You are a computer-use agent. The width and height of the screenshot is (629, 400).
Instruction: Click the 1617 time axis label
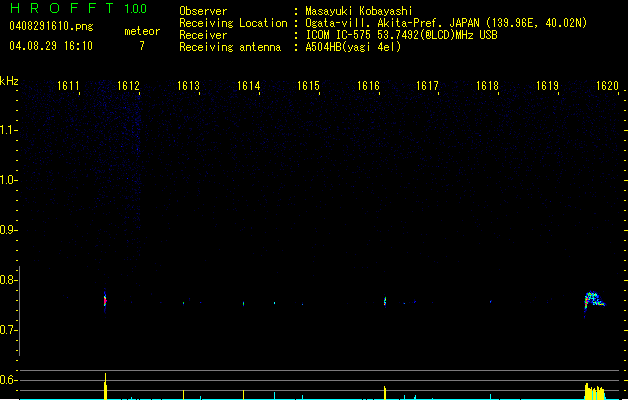[428, 86]
